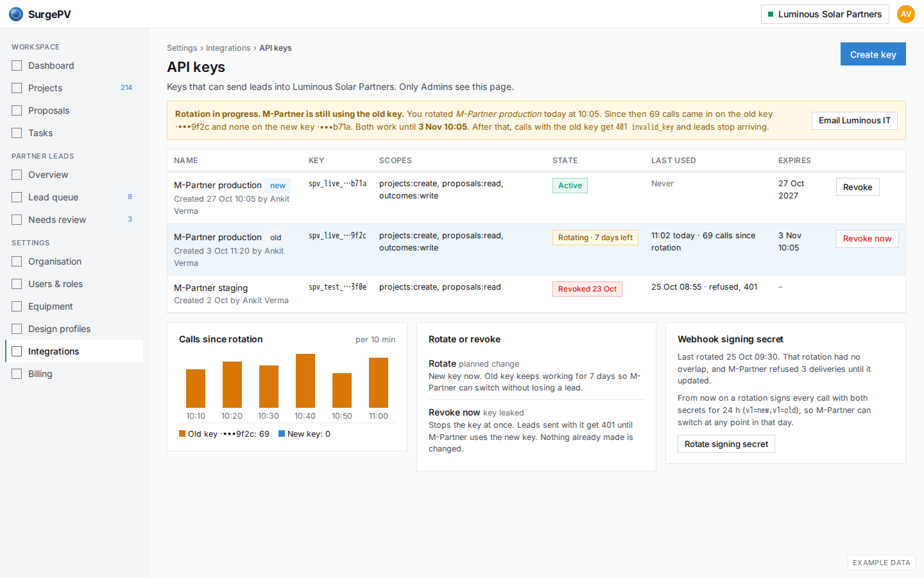This screenshot has width=924, height=578.
Task: Open Equipment in the settings sidebar
Action: (x=74, y=306)
